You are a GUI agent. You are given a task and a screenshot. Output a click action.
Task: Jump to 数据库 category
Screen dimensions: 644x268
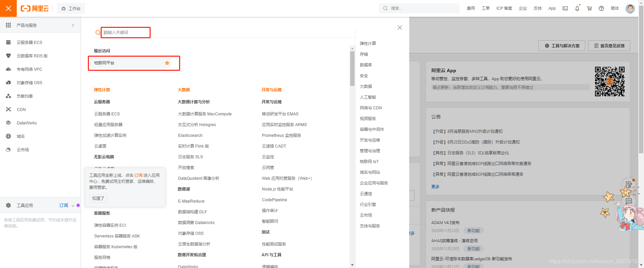tap(366, 65)
